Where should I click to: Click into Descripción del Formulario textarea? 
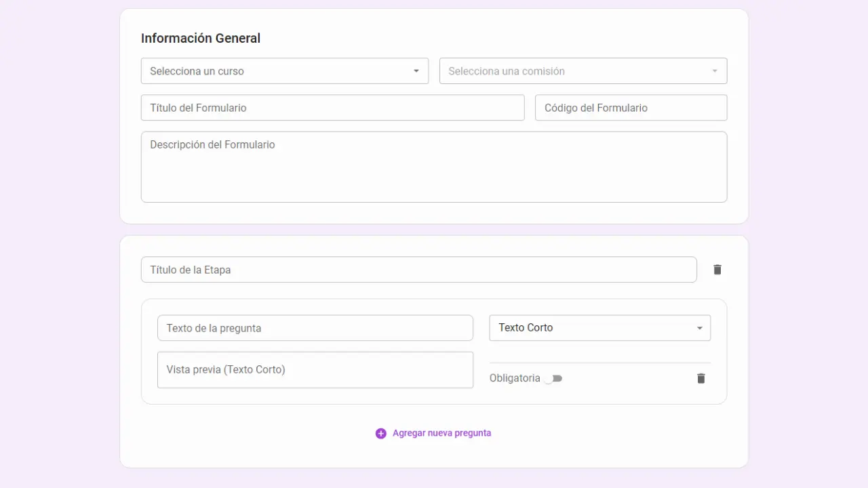(434, 167)
